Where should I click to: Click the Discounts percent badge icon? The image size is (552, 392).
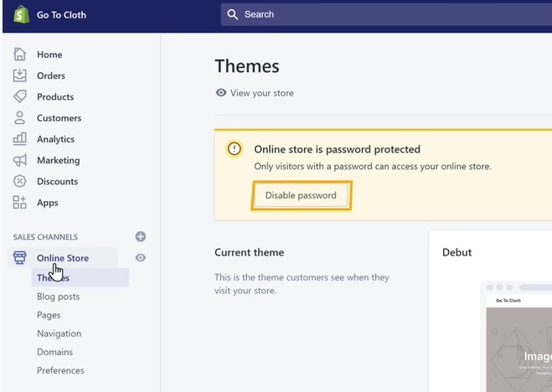coord(20,181)
